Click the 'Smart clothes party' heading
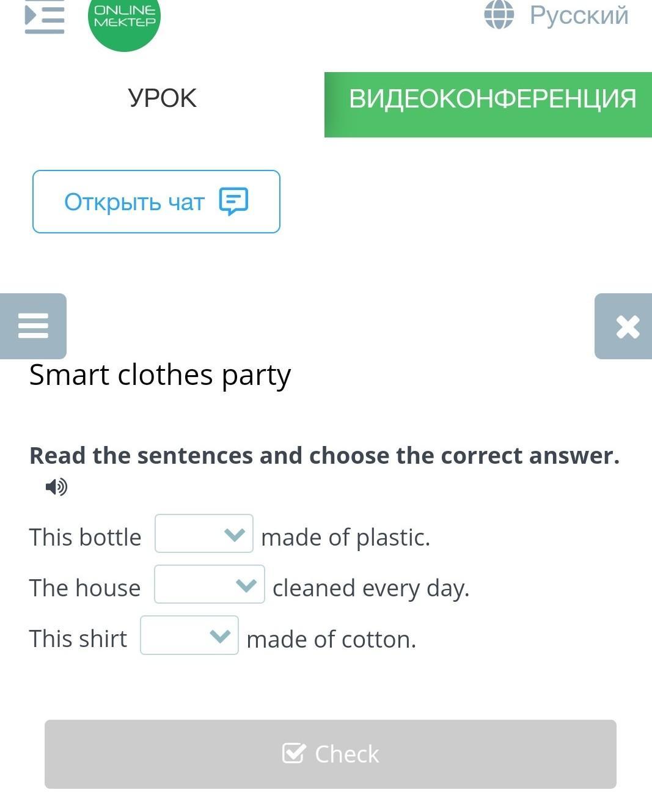This screenshot has height=812, width=652. click(x=160, y=375)
